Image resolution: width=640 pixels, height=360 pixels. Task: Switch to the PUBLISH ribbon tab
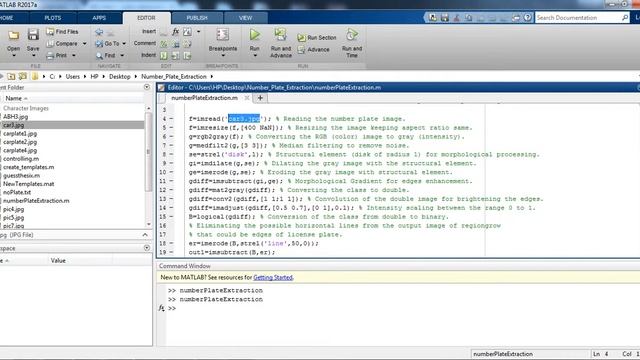point(197,18)
